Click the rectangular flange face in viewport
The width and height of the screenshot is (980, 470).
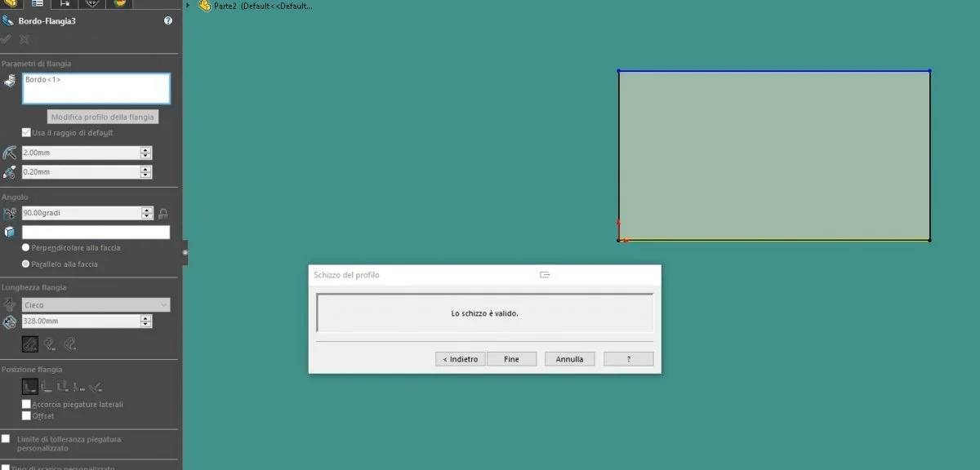pyautogui.click(x=774, y=155)
